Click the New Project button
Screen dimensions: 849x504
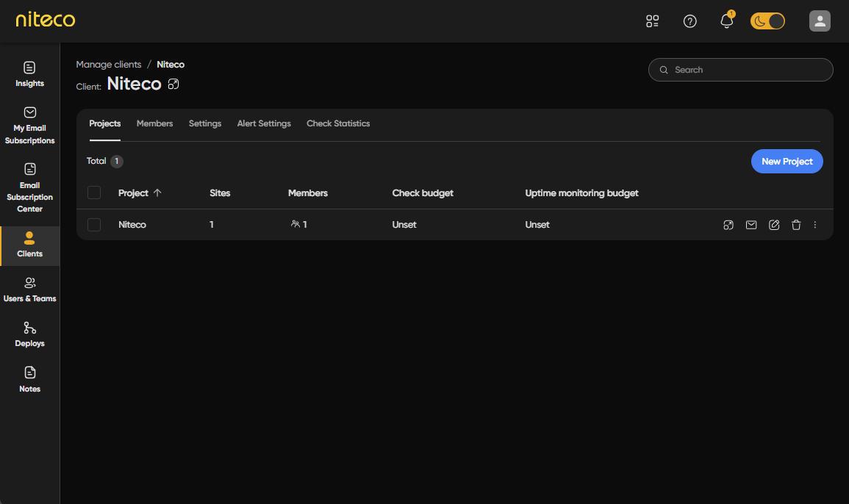pos(787,162)
